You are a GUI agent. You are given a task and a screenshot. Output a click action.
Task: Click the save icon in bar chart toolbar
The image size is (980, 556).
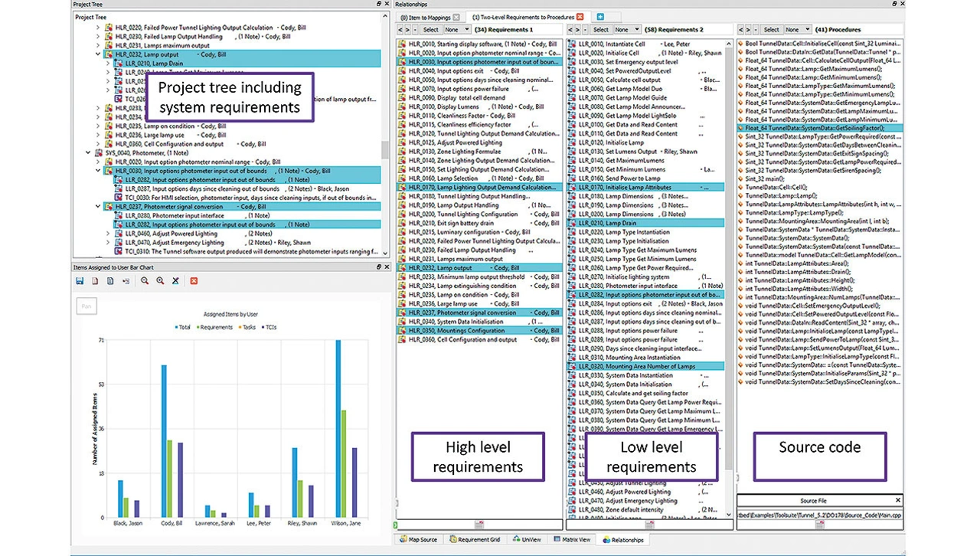coord(80,281)
